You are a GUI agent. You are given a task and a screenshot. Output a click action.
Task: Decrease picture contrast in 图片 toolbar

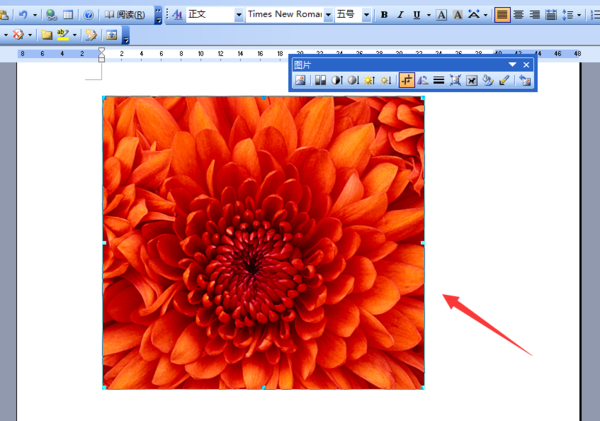point(353,80)
